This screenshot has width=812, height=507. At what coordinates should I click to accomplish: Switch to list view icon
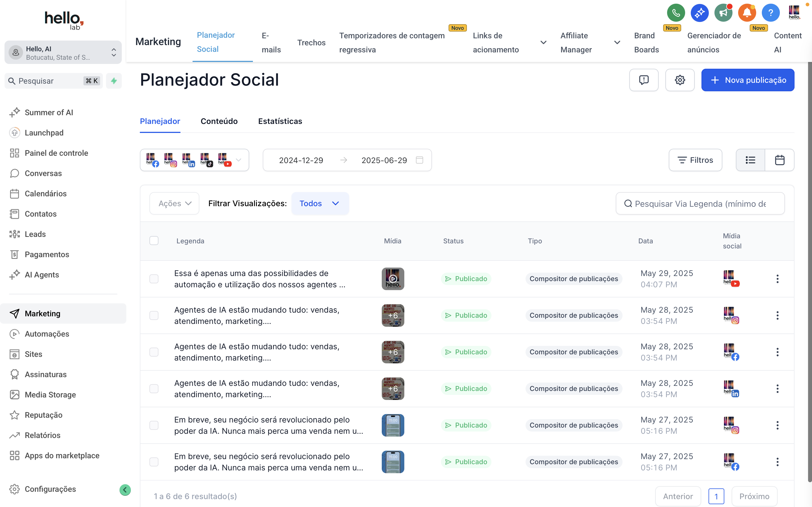click(750, 160)
